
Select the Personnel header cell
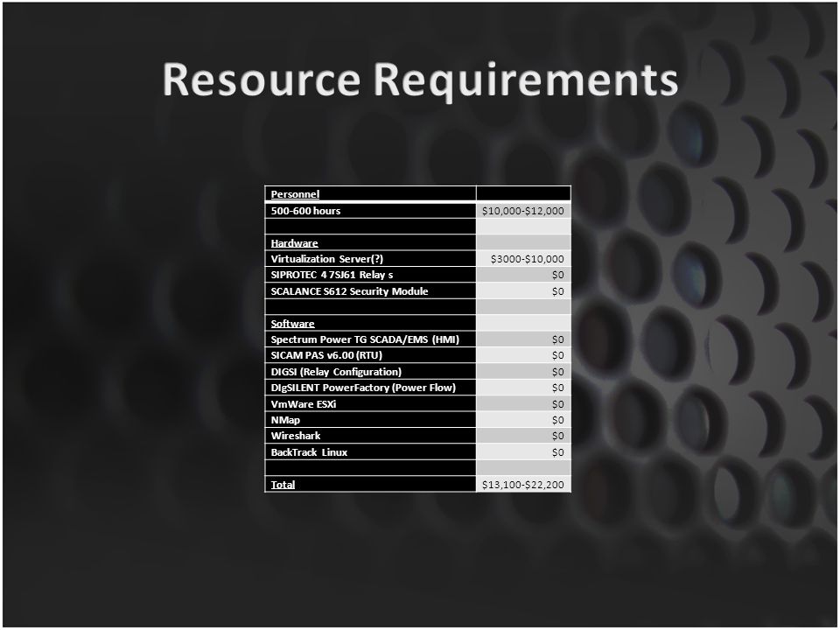coord(370,194)
